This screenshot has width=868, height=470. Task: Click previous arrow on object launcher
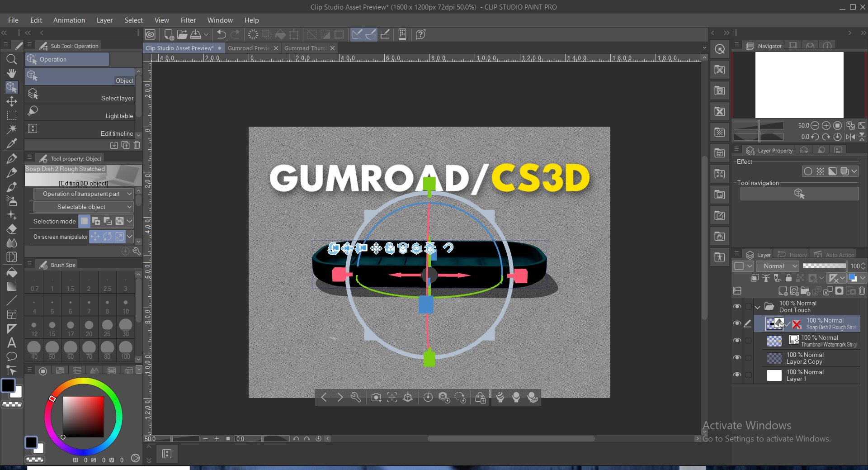[x=324, y=397]
